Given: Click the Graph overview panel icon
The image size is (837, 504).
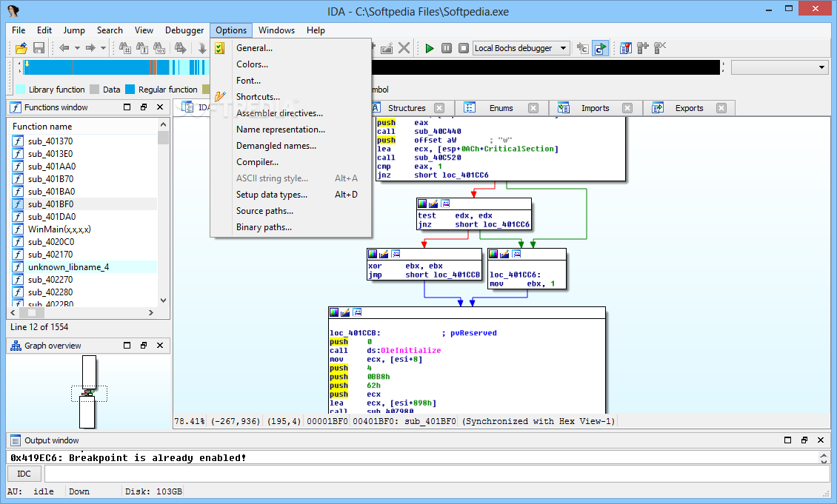Looking at the screenshot, I should tap(16, 346).
